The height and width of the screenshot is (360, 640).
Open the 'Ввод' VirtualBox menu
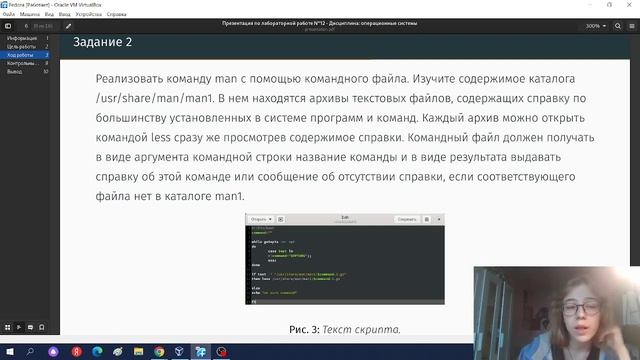click(64, 14)
